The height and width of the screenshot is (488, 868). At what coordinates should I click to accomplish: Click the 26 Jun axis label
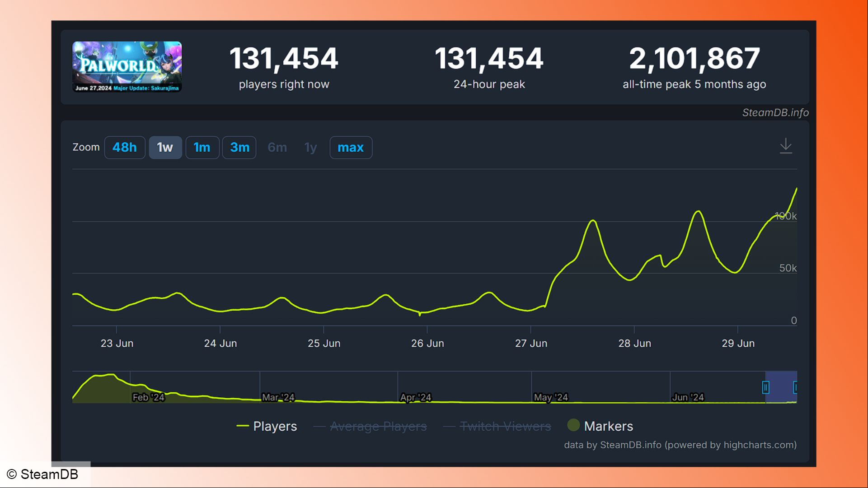pos(427,344)
